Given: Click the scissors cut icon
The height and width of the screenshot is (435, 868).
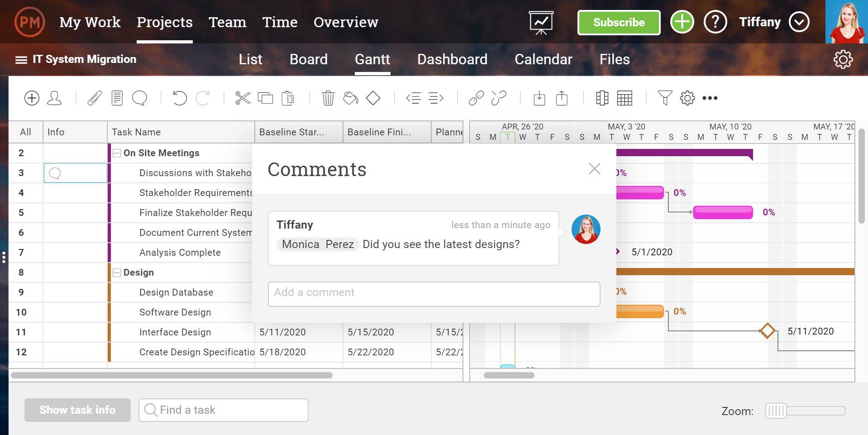Looking at the screenshot, I should pos(243,98).
